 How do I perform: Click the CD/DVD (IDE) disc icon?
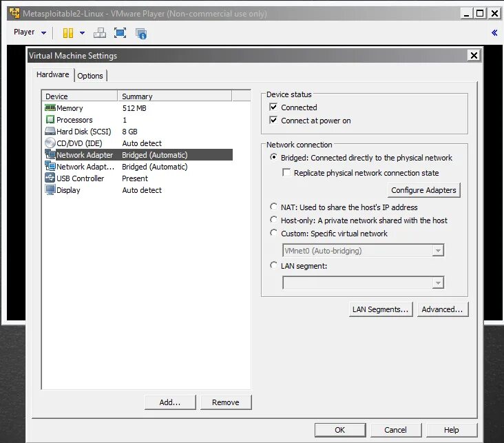(50, 143)
